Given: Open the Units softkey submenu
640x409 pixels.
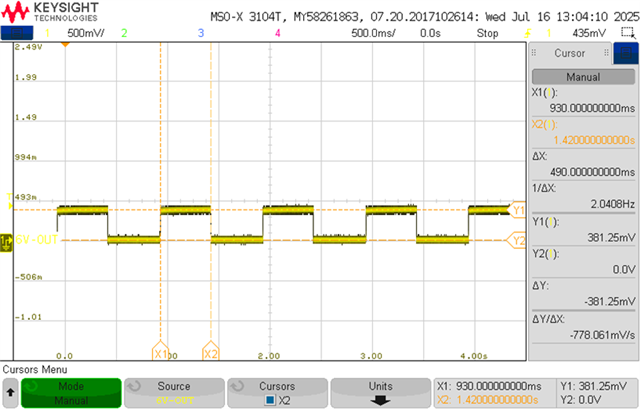Looking at the screenshot, I should [381, 393].
